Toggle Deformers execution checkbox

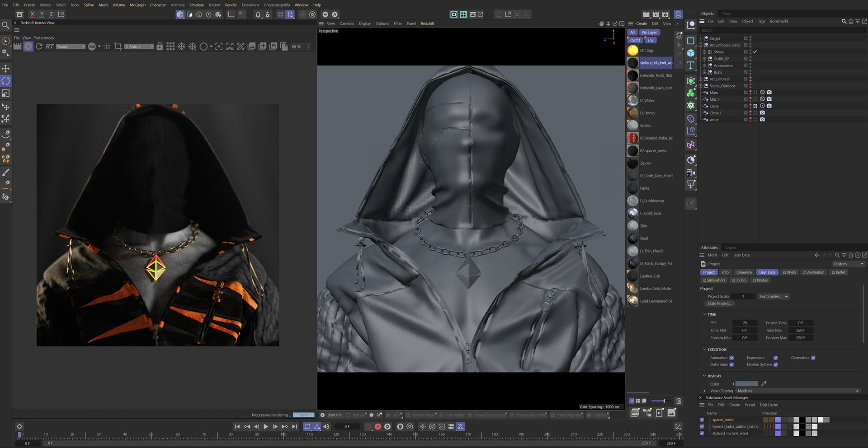tap(731, 364)
